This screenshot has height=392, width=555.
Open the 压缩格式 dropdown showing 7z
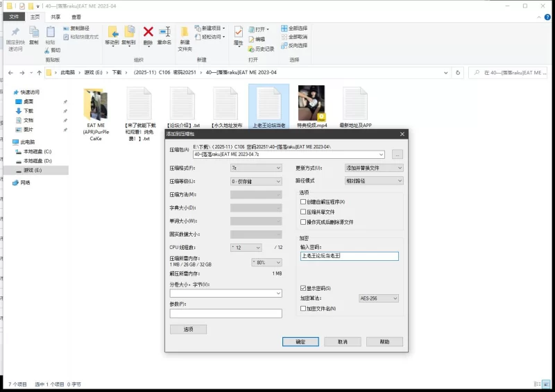point(255,168)
